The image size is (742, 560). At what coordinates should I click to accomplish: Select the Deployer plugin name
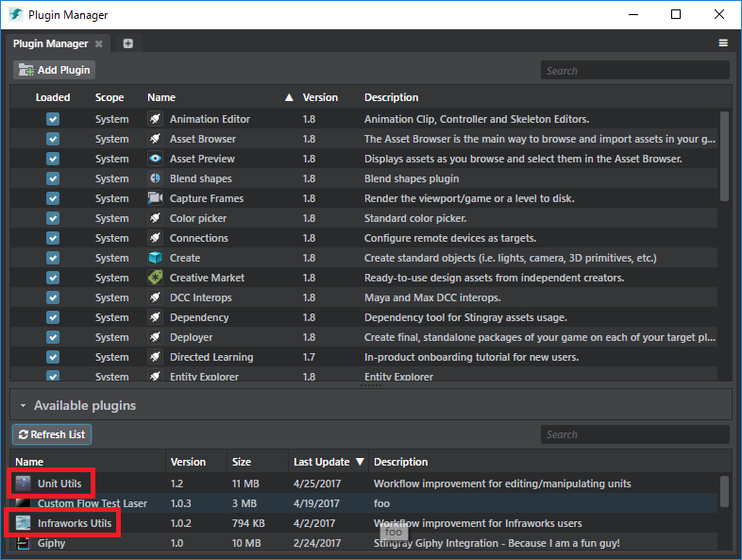[x=192, y=337]
